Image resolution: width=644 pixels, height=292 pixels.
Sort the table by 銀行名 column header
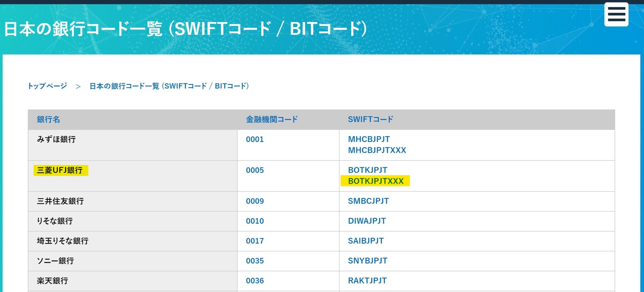click(47, 119)
